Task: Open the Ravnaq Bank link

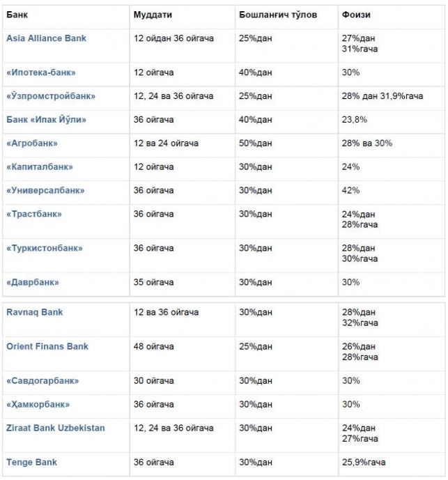Action: tap(35, 313)
